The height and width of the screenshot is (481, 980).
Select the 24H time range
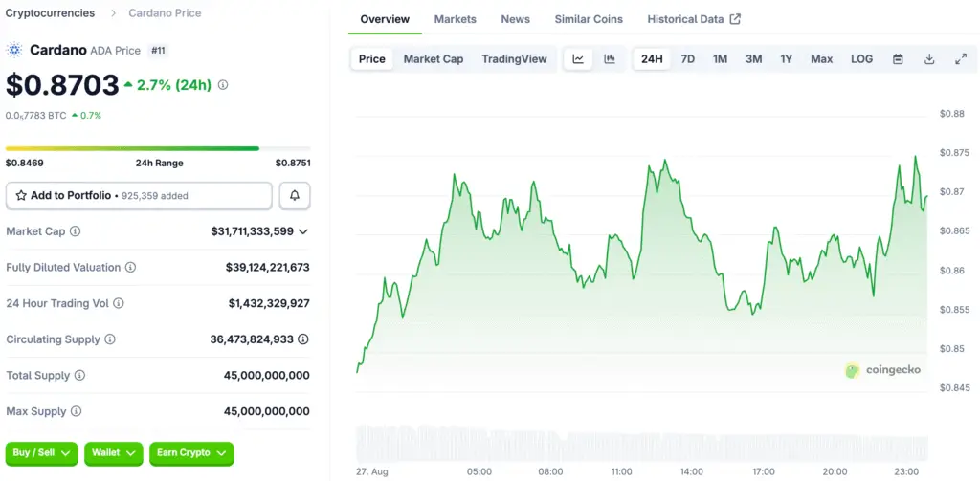point(652,59)
